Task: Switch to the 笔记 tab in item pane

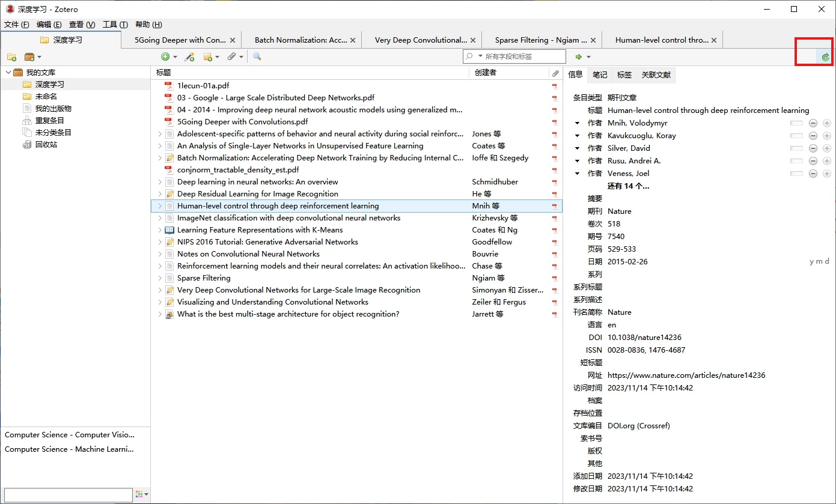Action: tap(600, 75)
